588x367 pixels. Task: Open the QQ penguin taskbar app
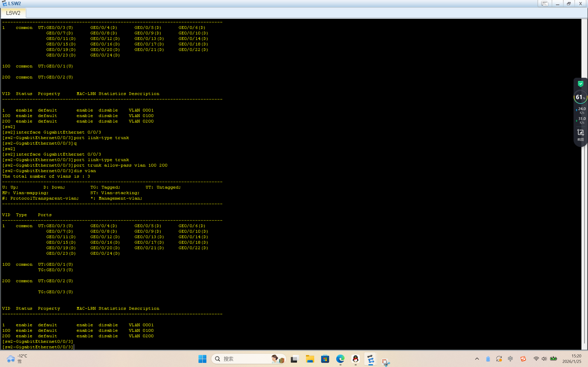pos(356,359)
